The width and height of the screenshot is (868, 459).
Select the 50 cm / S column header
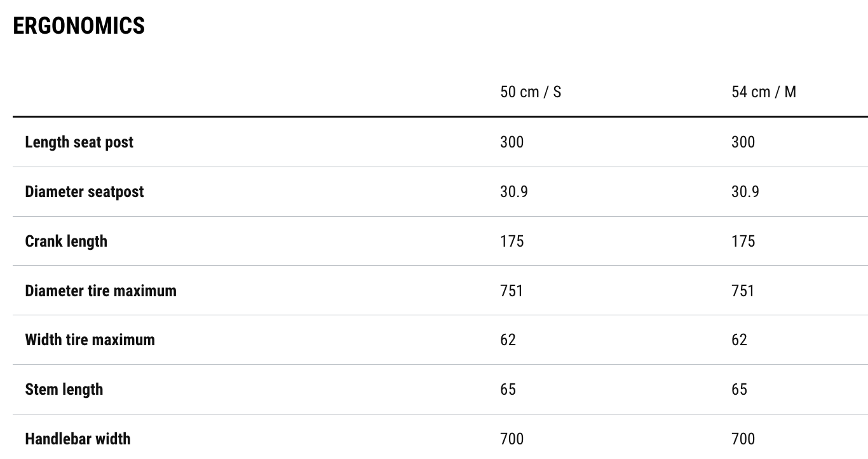coord(530,92)
